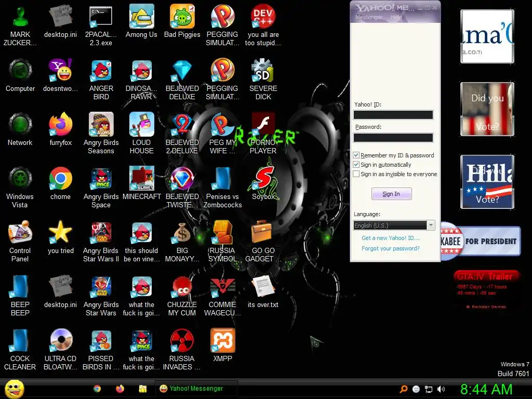Follow the Get a new Yahoo! ID link
The width and height of the screenshot is (532, 399).
(391, 238)
